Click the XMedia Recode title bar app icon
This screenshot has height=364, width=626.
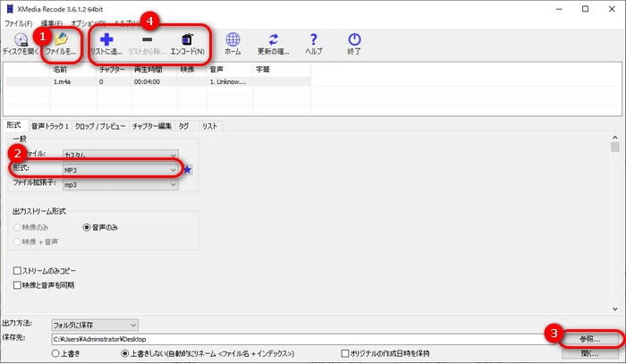tap(10, 9)
